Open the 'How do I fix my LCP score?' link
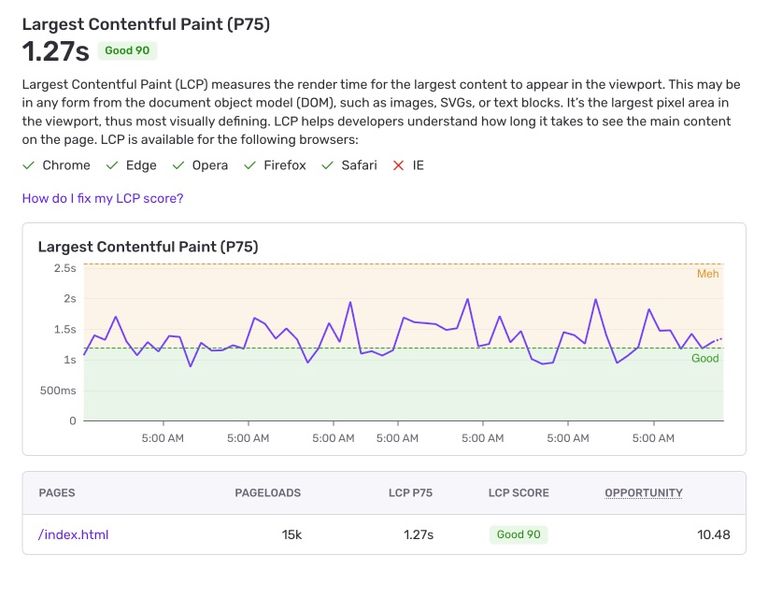 click(103, 198)
